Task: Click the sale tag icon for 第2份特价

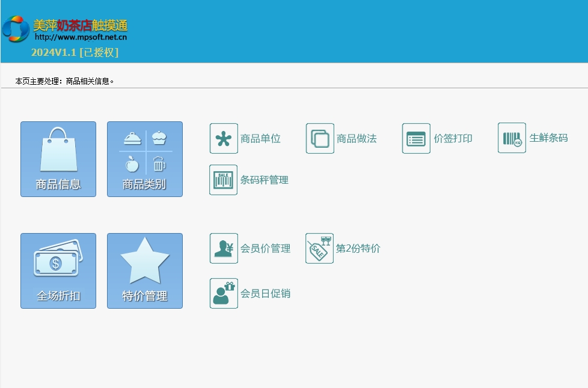Action: (x=319, y=249)
